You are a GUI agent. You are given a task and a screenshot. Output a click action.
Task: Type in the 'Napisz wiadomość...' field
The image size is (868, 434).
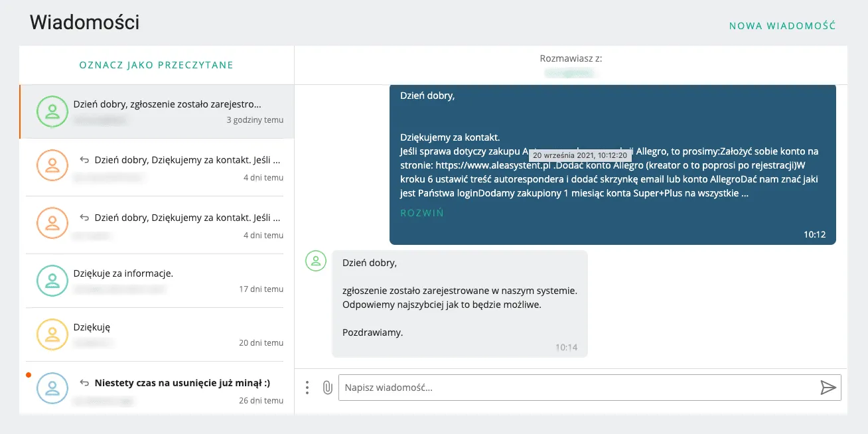(x=577, y=388)
